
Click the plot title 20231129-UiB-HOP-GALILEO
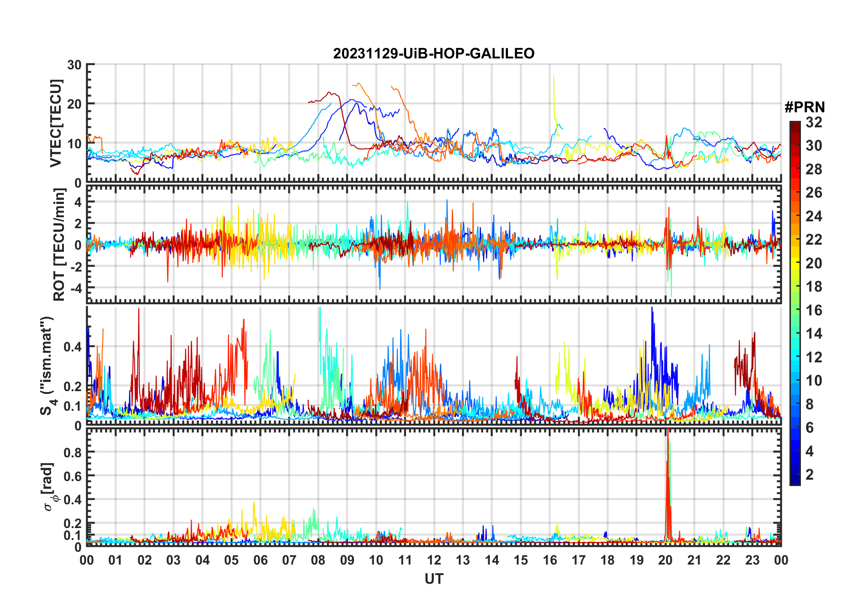pos(434,53)
